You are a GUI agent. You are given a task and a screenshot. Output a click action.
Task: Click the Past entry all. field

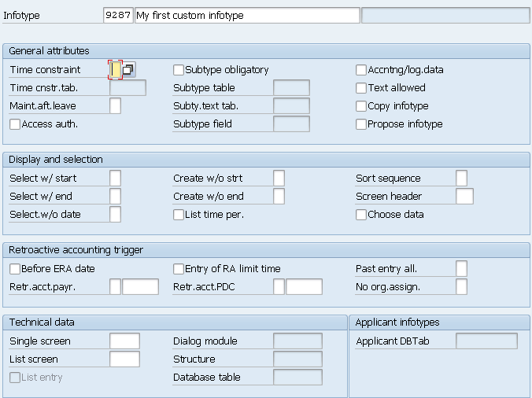pos(461,269)
